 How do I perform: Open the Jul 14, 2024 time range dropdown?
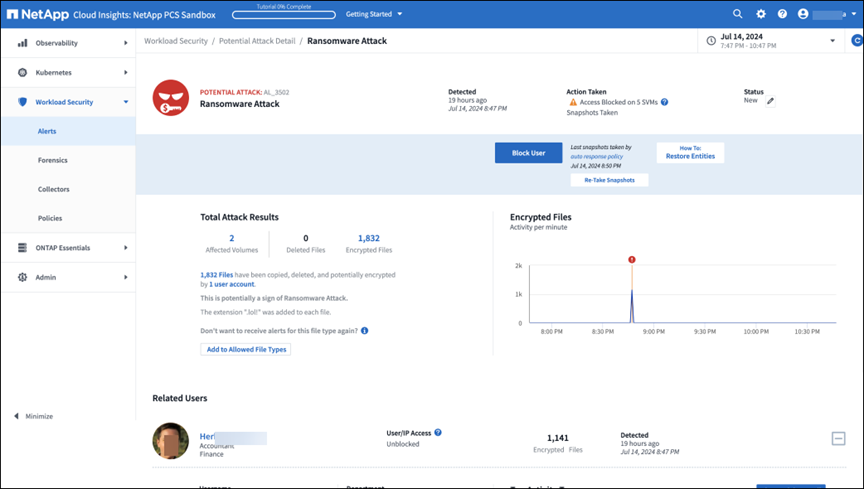pyautogui.click(x=832, y=41)
